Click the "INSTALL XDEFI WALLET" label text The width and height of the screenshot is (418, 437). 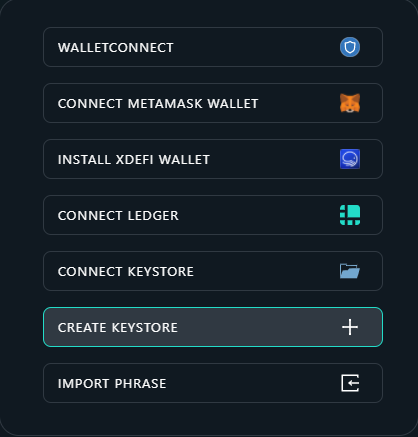click(x=134, y=160)
